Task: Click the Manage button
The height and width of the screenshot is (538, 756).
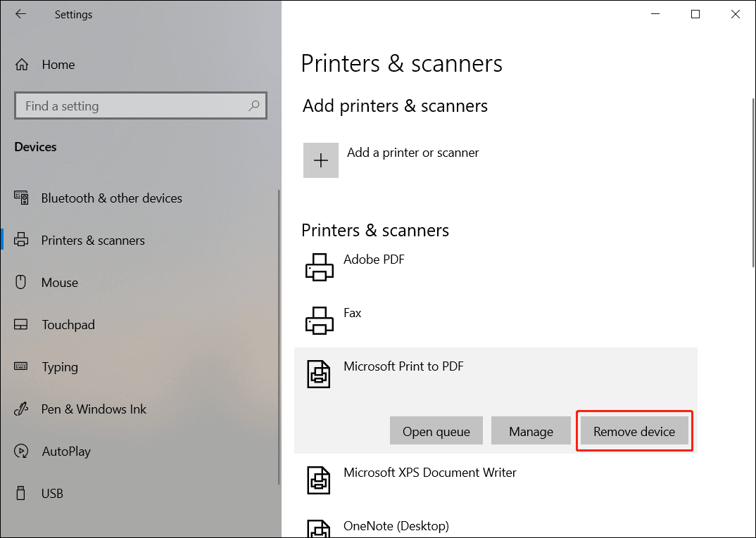Action: pos(531,431)
